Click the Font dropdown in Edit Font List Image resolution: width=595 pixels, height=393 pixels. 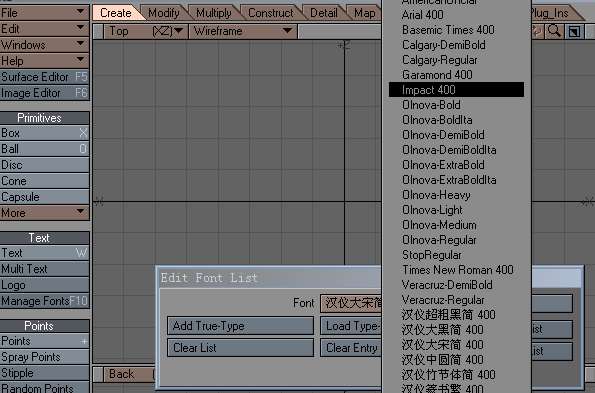pos(351,303)
